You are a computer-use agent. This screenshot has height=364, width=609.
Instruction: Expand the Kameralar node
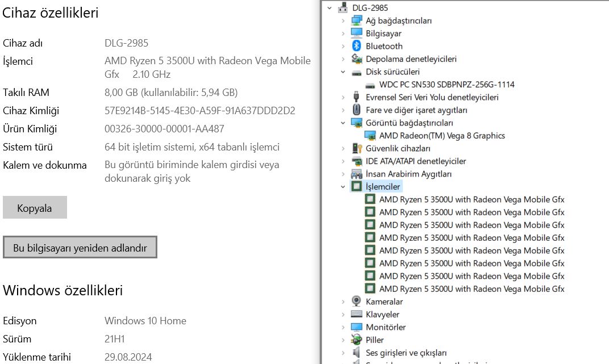(343, 302)
